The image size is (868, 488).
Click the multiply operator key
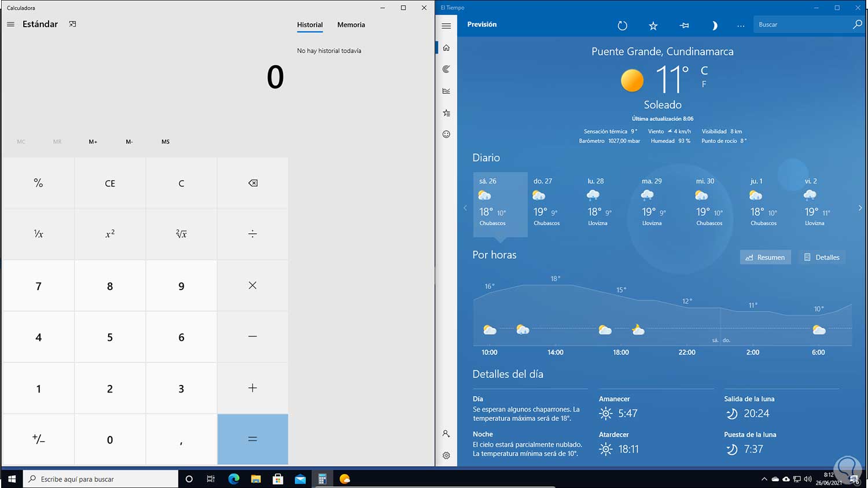[253, 285]
